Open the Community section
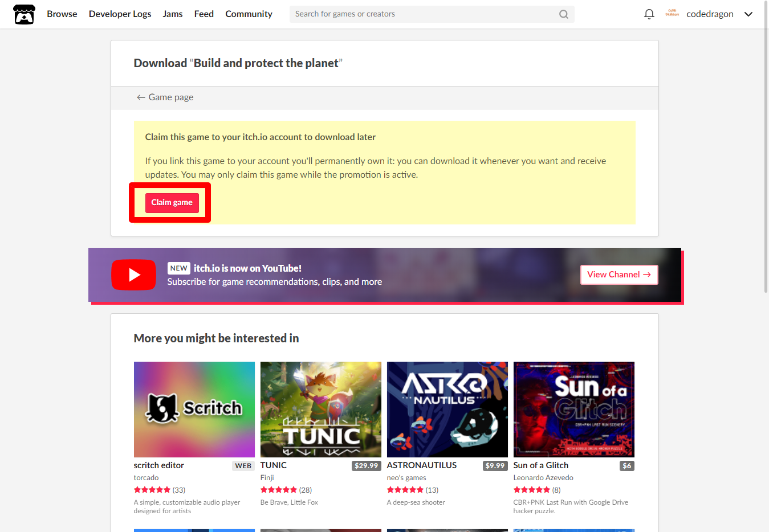This screenshot has width=769, height=532. click(x=249, y=14)
